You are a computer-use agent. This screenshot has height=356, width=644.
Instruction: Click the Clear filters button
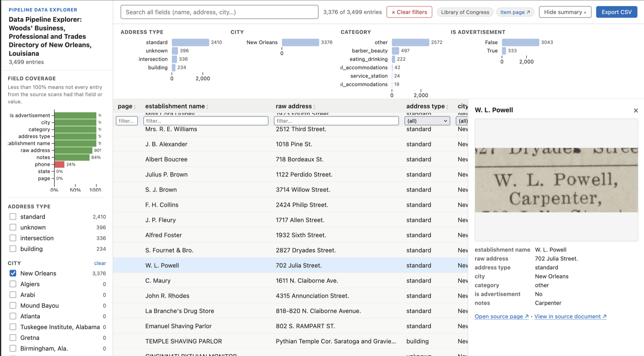409,12
